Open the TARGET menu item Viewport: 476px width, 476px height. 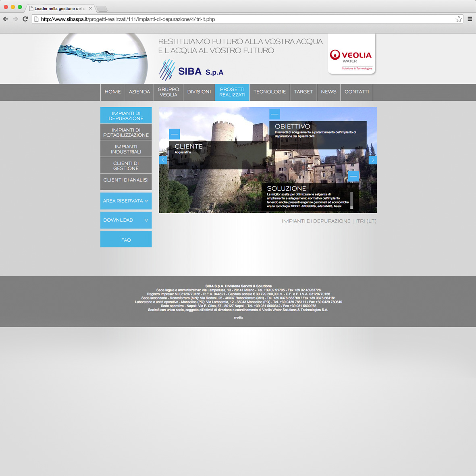click(303, 92)
